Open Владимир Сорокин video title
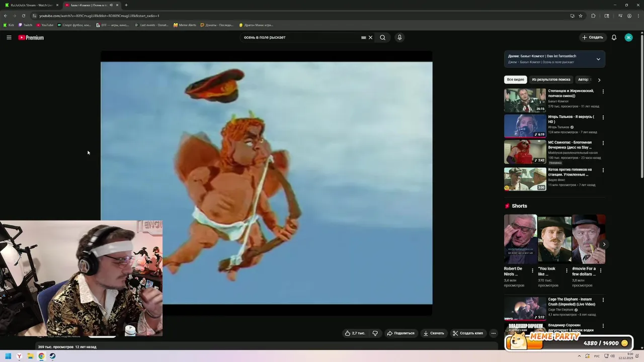The image size is (644, 362). coord(572,327)
